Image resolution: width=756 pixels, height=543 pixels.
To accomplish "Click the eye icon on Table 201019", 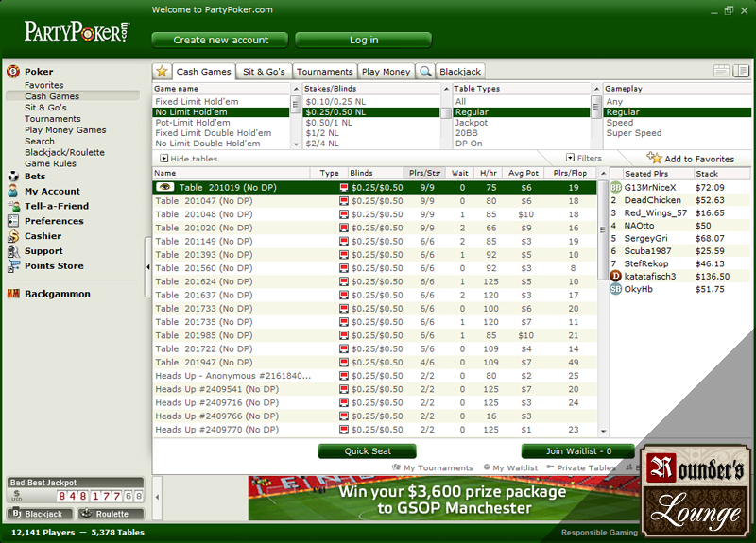I will coord(164,187).
